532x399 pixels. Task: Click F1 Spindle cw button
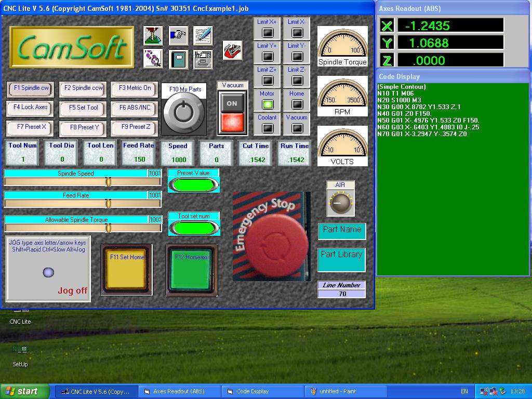pyautogui.click(x=30, y=88)
